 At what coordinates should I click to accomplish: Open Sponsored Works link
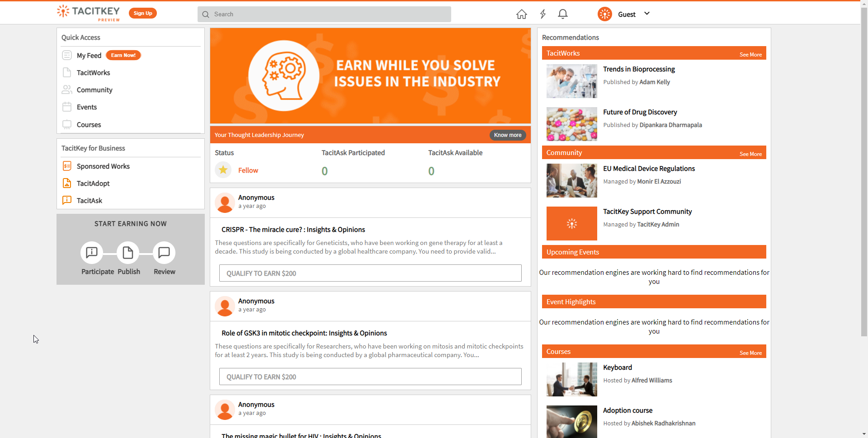pos(103,166)
